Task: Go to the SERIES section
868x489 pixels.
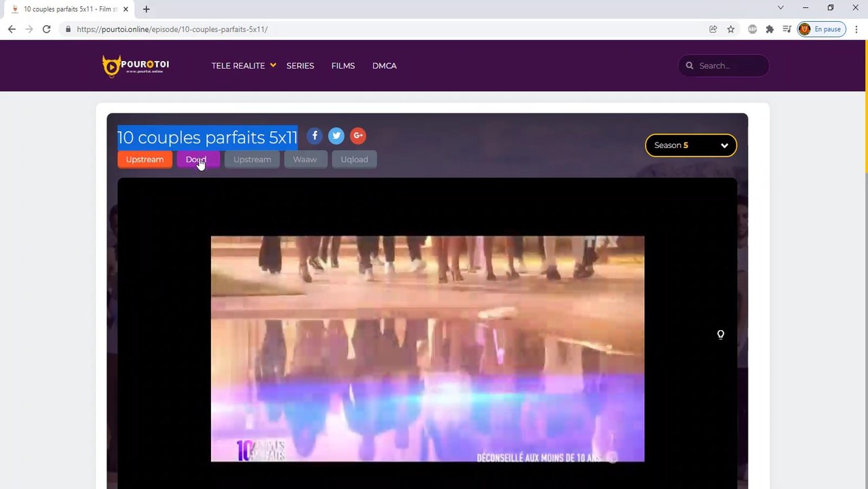Action: coord(300,66)
